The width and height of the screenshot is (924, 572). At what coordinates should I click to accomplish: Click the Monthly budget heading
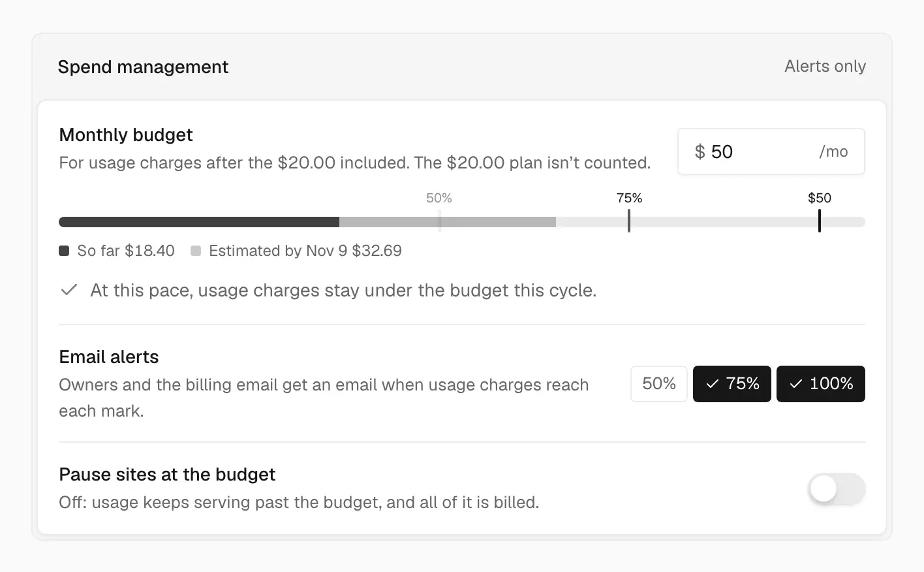click(x=126, y=135)
